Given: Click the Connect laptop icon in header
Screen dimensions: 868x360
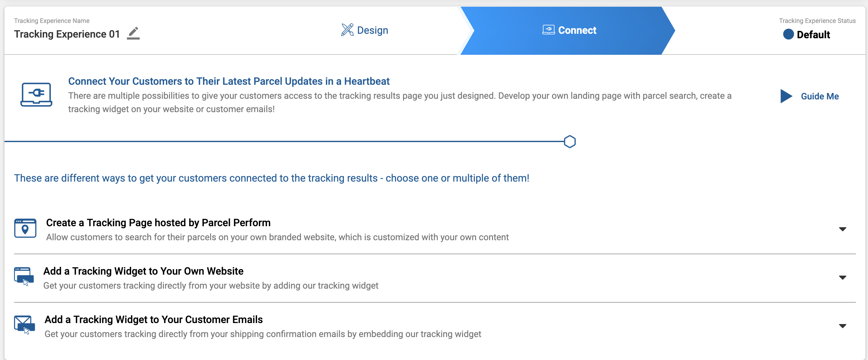Looking at the screenshot, I should coord(548,30).
